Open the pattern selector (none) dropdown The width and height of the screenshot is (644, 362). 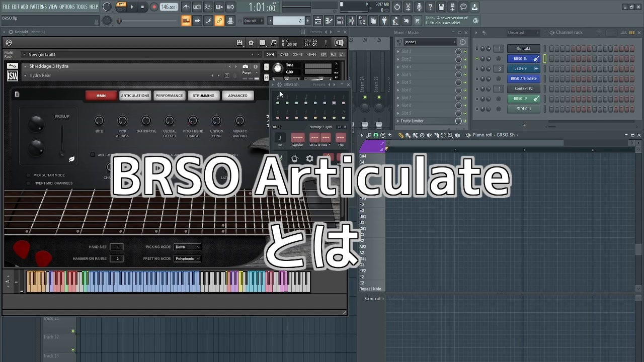point(254,21)
